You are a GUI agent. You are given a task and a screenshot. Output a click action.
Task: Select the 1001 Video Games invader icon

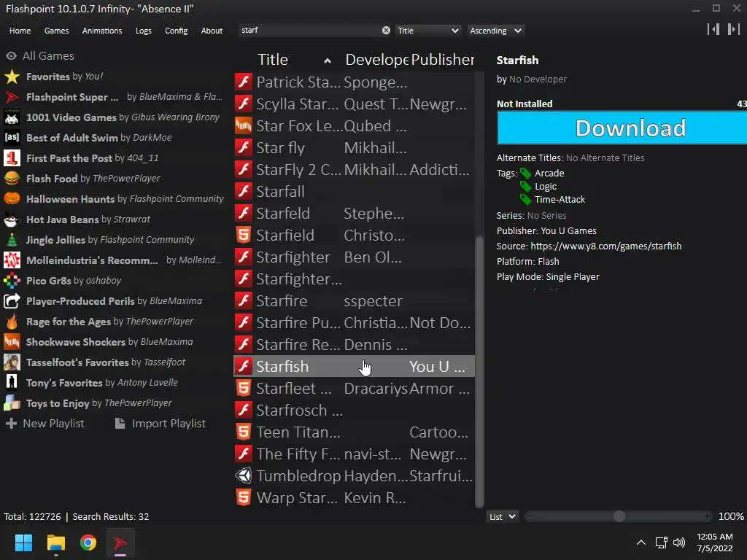[x=12, y=117]
